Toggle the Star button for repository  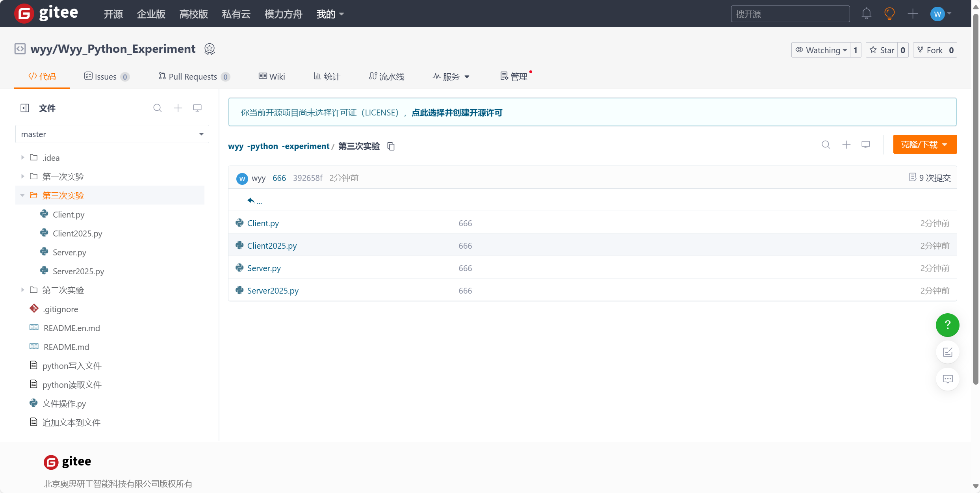pyautogui.click(x=882, y=50)
